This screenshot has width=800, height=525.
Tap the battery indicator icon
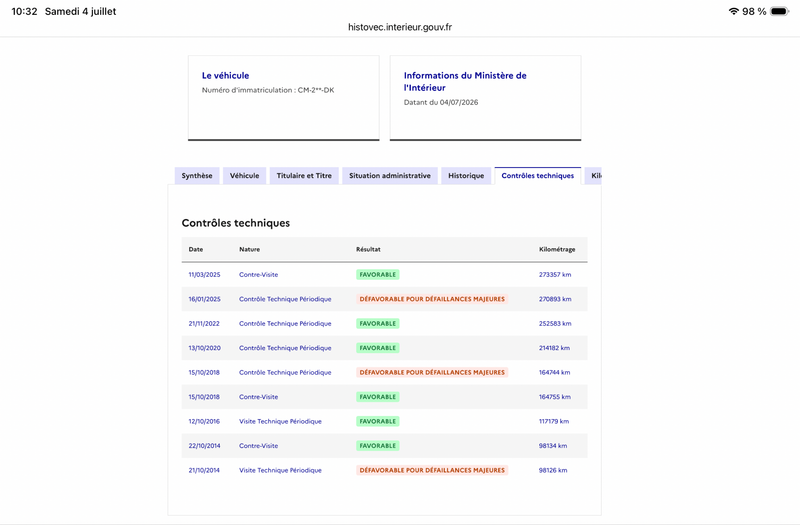click(780, 11)
